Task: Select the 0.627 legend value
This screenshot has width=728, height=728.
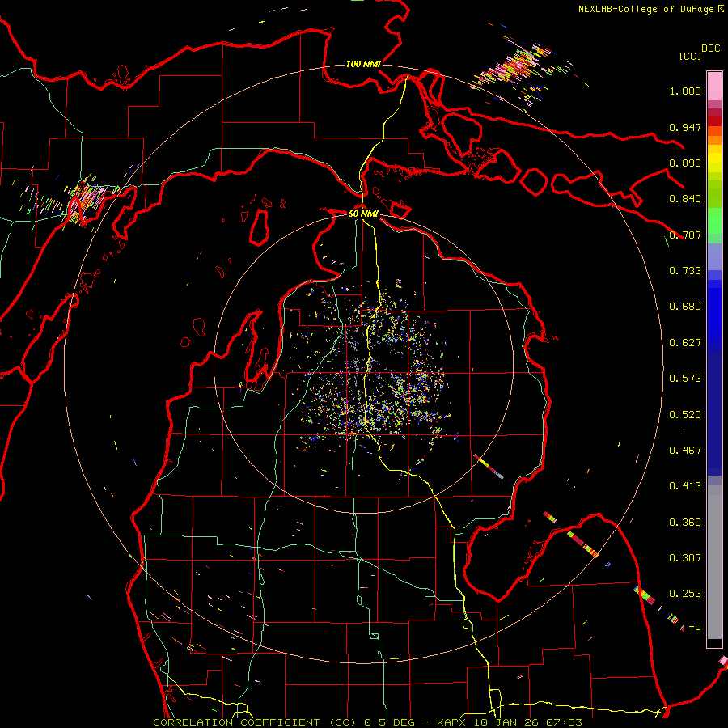Action: coord(685,343)
